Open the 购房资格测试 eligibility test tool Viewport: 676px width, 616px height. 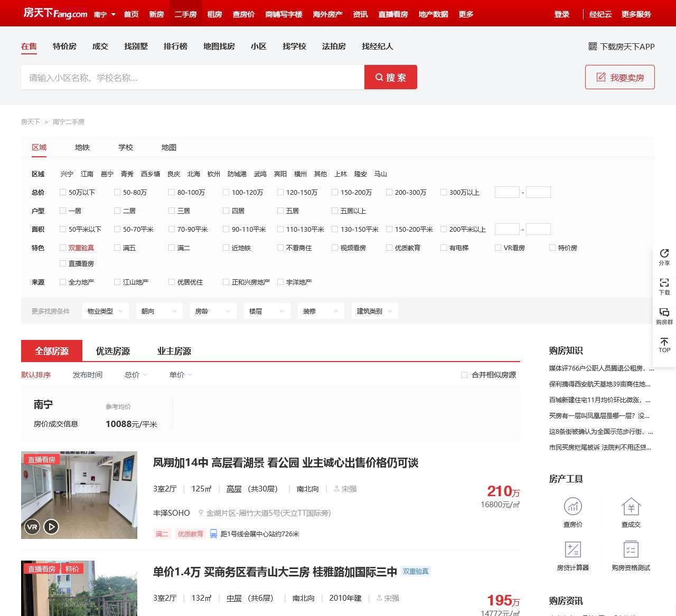[631, 550]
